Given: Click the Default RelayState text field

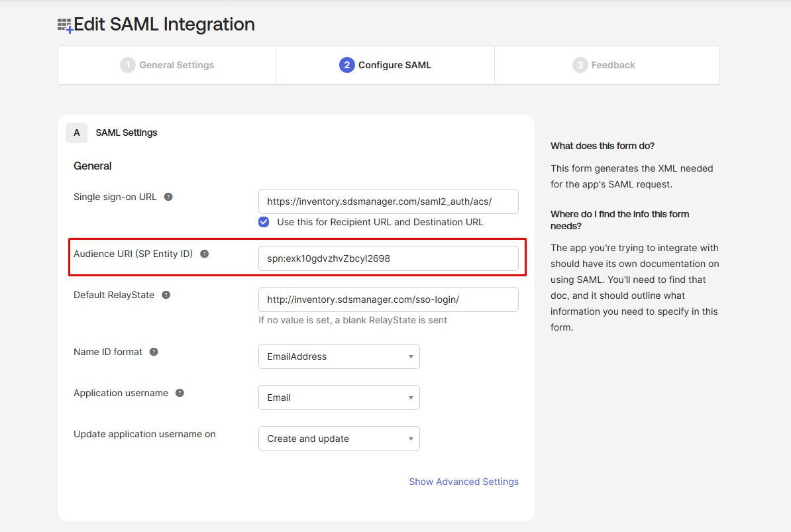Looking at the screenshot, I should coord(388,299).
